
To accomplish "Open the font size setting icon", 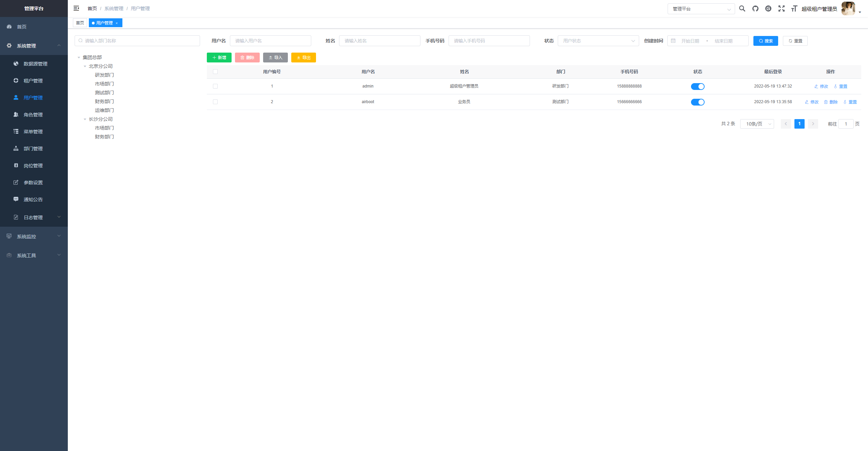I will 794,8.
